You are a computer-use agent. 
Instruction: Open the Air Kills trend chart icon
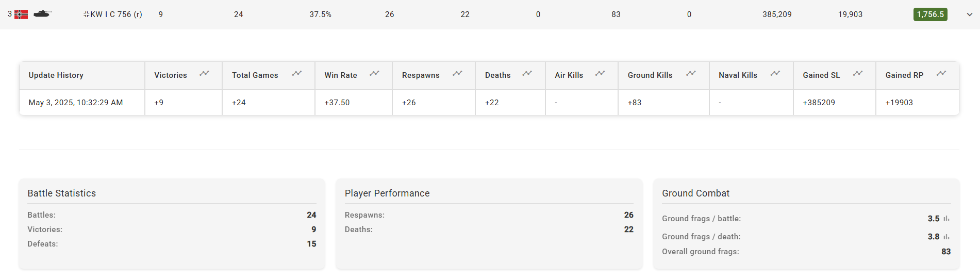(600, 74)
